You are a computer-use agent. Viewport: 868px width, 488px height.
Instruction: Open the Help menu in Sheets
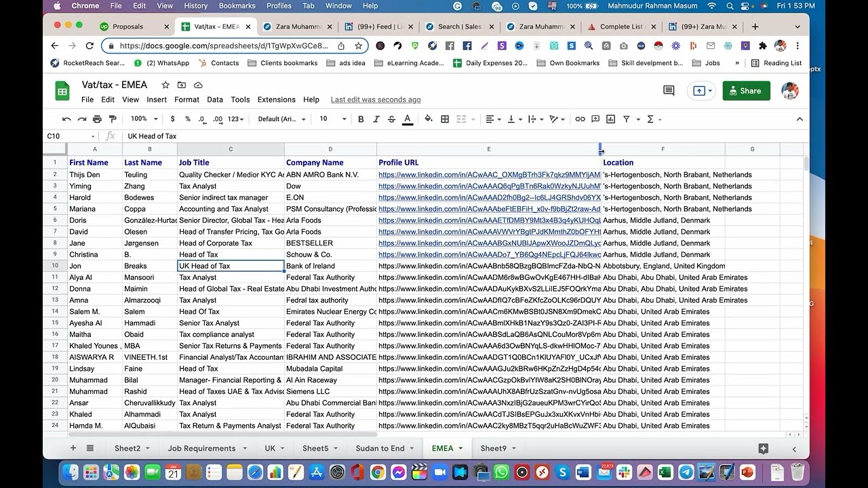point(311,100)
